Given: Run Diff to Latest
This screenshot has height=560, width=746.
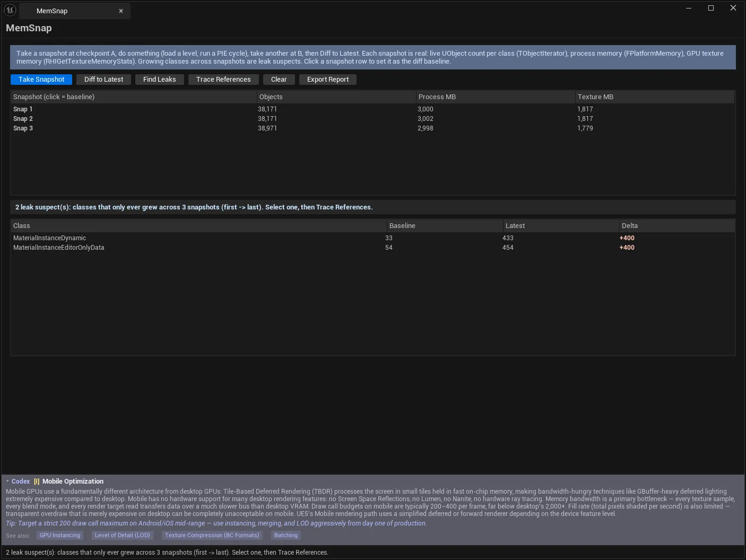Looking at the screenshot, I should 103,80.
